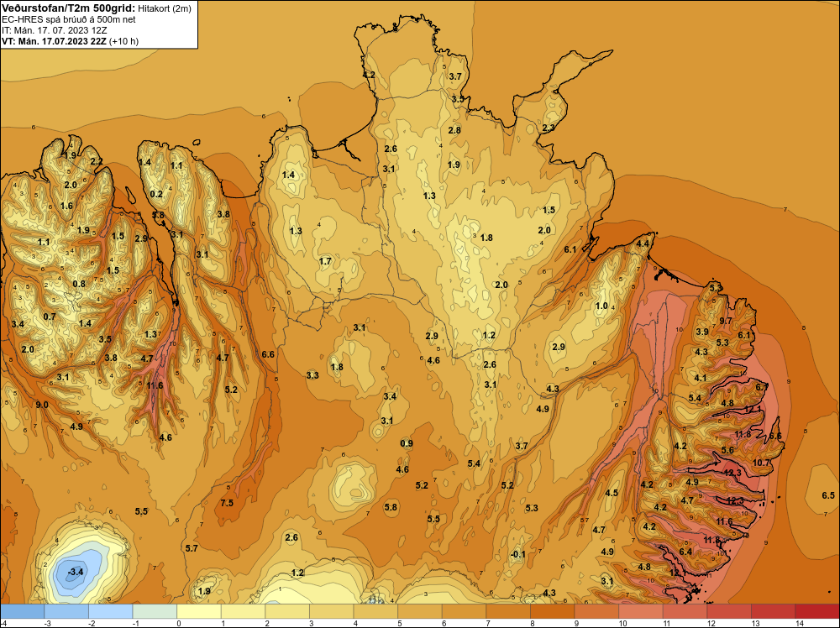Screen dimensions: 840x628
Task: Click the legend swatch between -4 and -3
Action: click(x=22, y=611)
